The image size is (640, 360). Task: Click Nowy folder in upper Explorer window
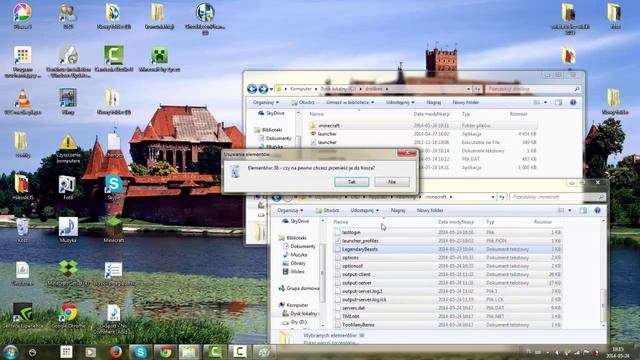click(465, 102)
